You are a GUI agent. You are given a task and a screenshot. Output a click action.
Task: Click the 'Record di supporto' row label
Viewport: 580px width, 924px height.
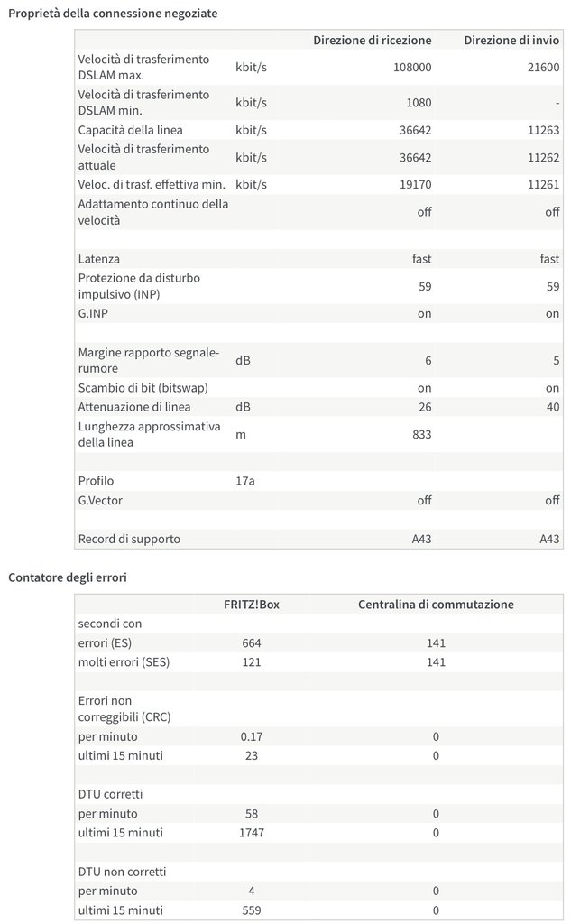tap(129, 540)
